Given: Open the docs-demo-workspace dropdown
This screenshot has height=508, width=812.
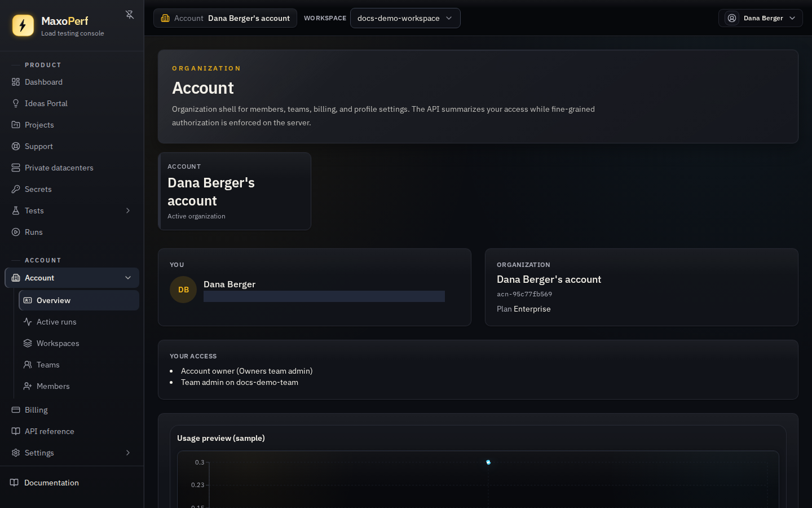Looking at the screenshot, I should pos(405,18).
